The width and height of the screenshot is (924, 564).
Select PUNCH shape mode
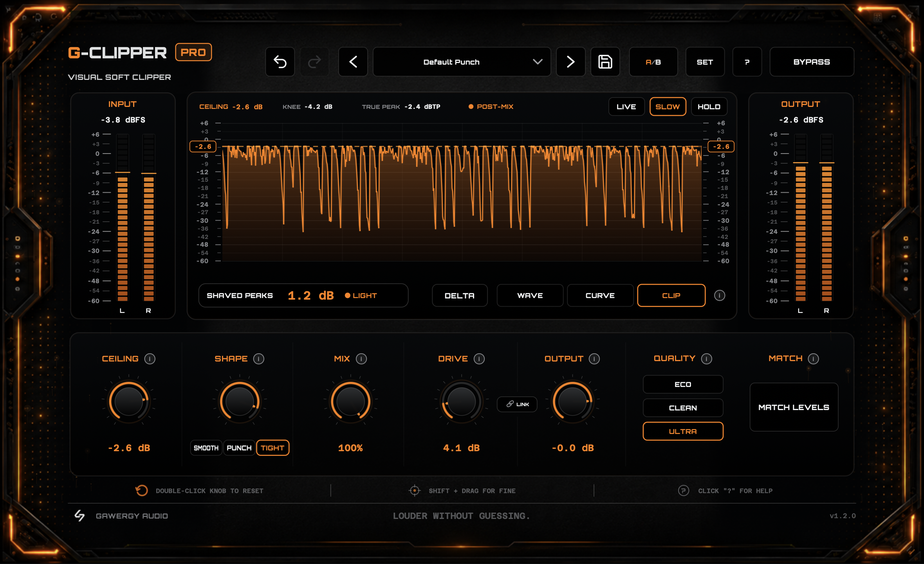239,448
